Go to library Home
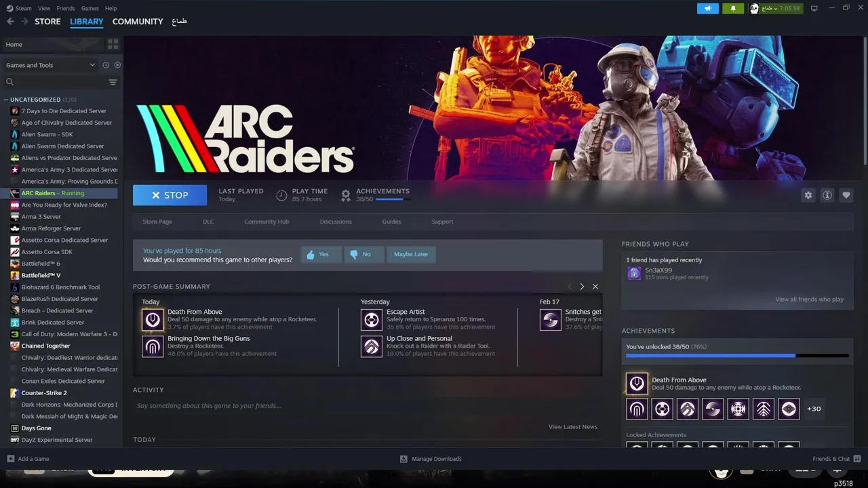 [x=52, y=44]
